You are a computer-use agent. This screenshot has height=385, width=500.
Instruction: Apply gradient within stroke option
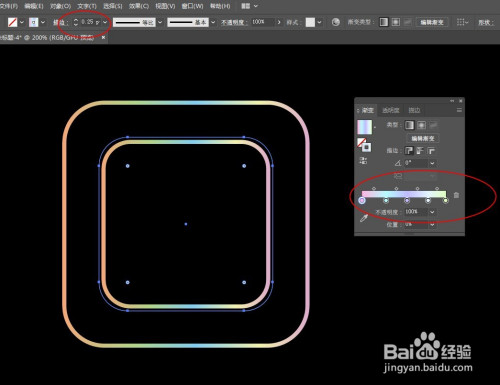click(x=409, y=151)
